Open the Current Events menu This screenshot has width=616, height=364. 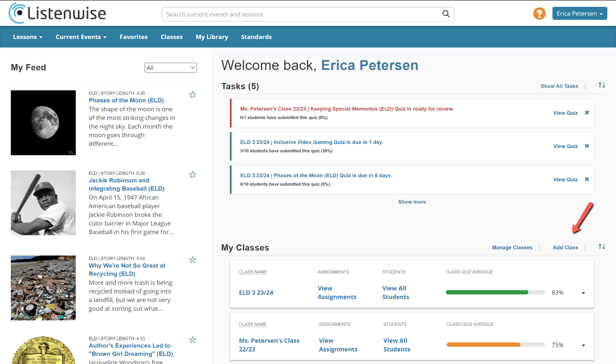click(81, 37)
